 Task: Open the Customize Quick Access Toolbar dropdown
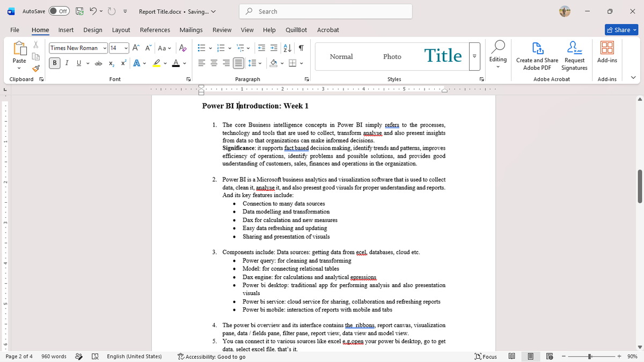[125, 11]
